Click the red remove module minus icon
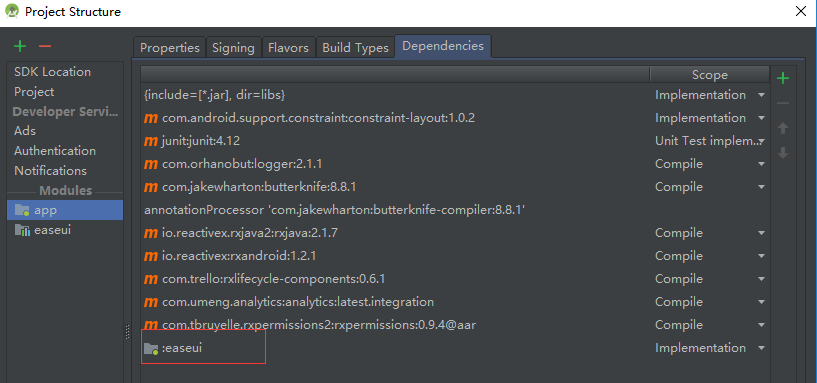The width and height of the screenshot is (817, 383). [45, 46]
